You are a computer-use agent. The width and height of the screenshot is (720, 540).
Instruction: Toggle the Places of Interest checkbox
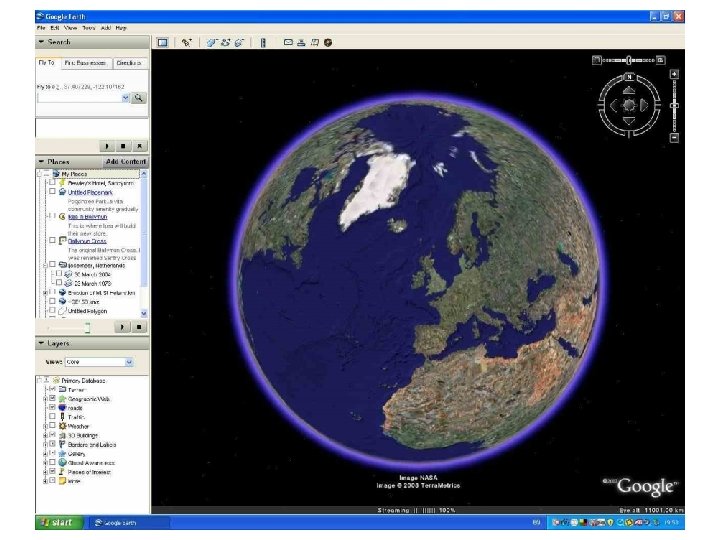(x=53, y=472)
